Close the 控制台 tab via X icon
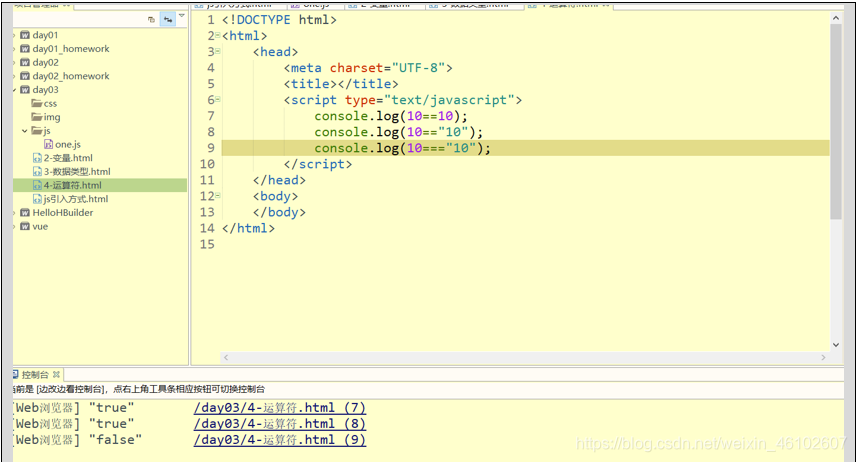The width and height of the screenshot is (857, 462). [x=56, y=375]
